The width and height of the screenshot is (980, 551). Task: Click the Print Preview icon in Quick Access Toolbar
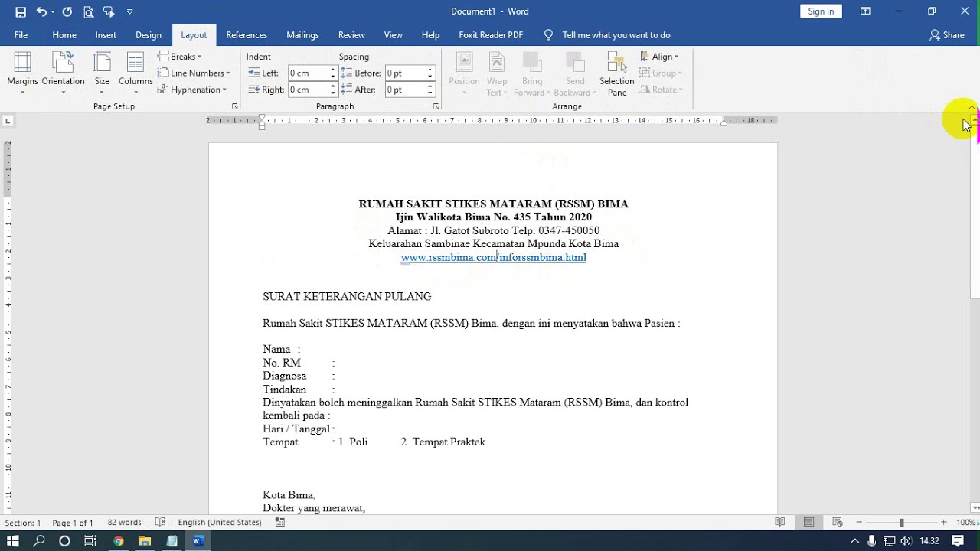point(88,11)
